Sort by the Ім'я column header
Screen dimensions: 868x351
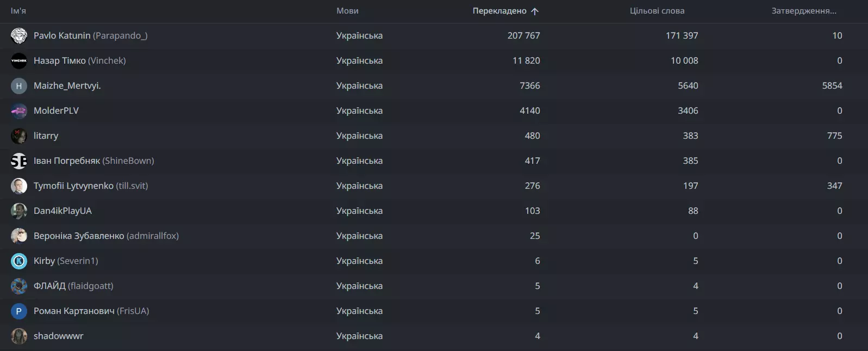pyautogui.click(x=18, y=11)
